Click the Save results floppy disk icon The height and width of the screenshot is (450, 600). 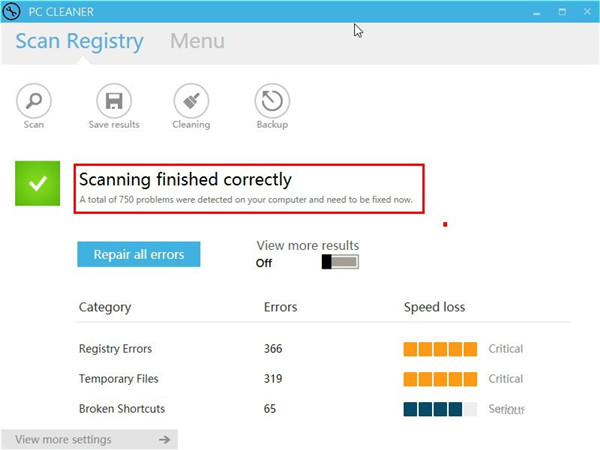coord(114,100)
